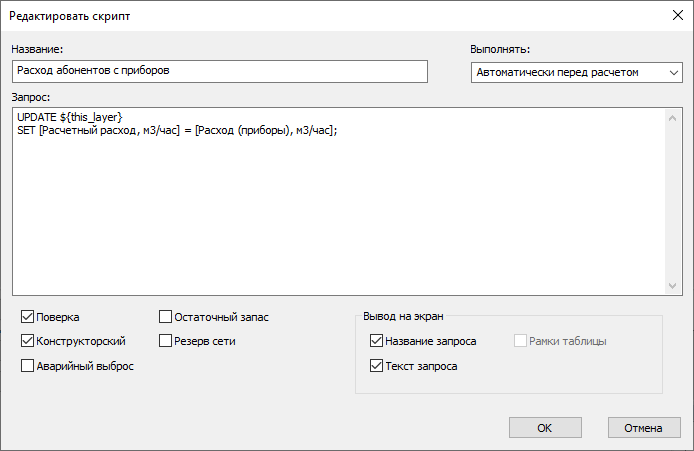Click the query scrollbar up arrow

(x=673, y=115)
